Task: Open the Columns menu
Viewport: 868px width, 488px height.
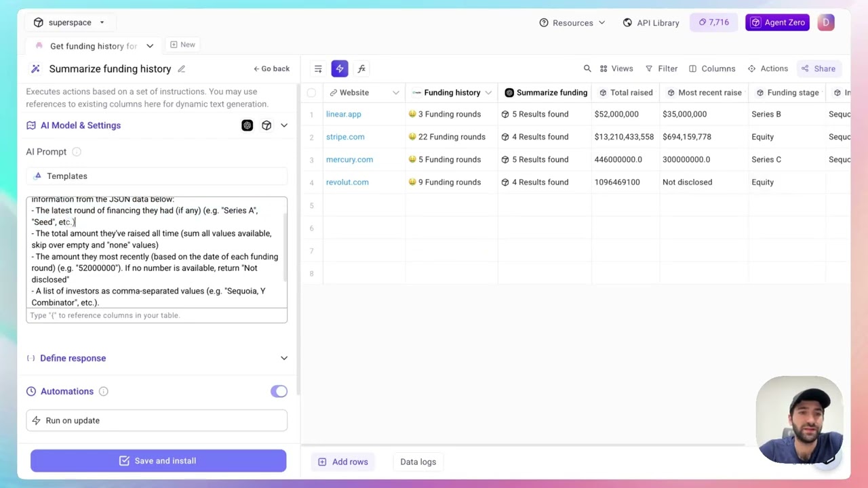Action: (712, 68)
